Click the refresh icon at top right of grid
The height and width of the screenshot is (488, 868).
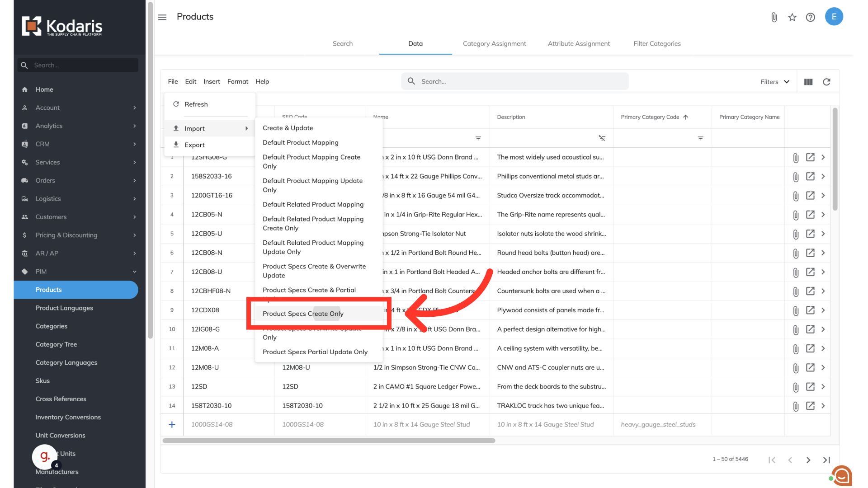click(826, 82)
